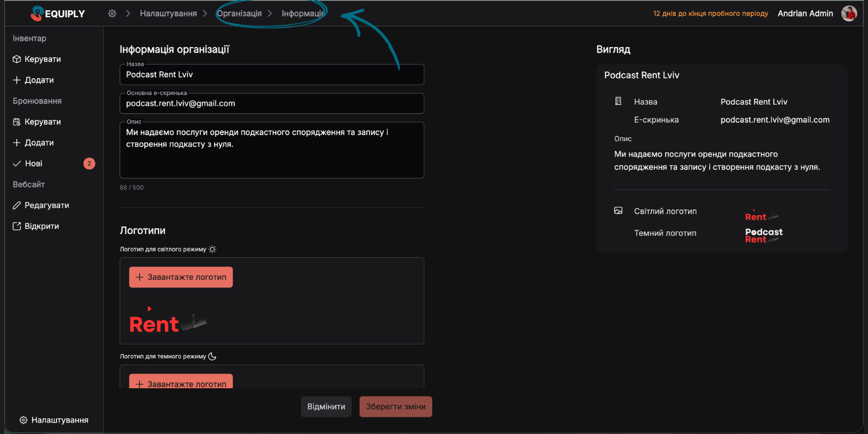The height and width of the screenshot is (434, 868).
Task: Click the Бронювання sidebar section label
Action: (37, 101)
